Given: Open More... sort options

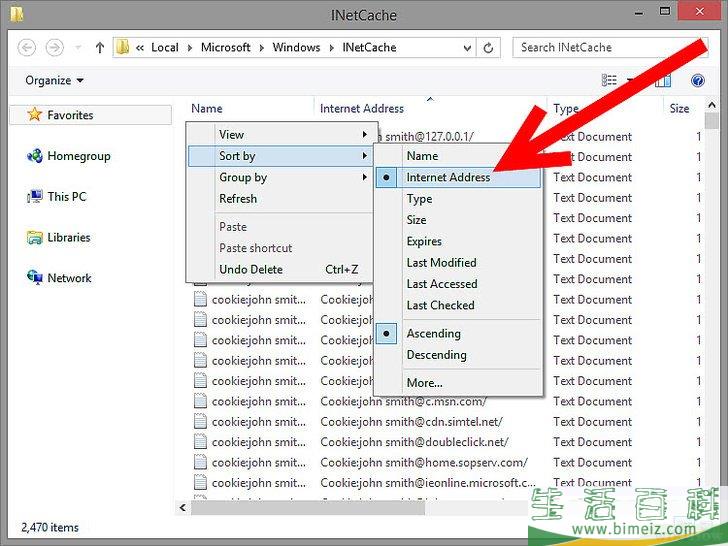Looking at the screenshot, I should point(458,383).
